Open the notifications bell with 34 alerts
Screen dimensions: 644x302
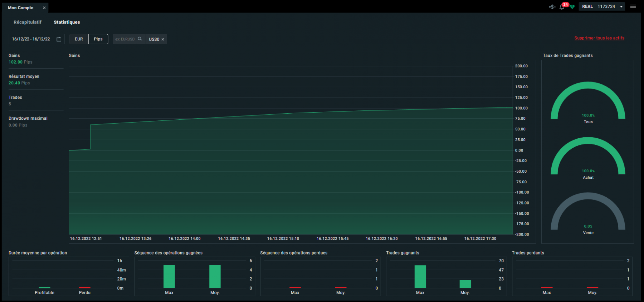tap(562, 7)
